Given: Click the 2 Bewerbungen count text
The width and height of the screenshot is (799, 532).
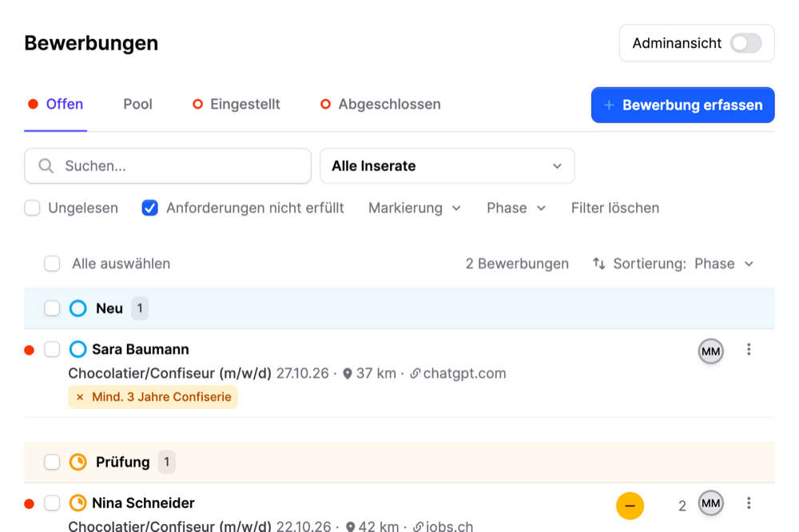Looking at the screenshot, I should 517,264.
